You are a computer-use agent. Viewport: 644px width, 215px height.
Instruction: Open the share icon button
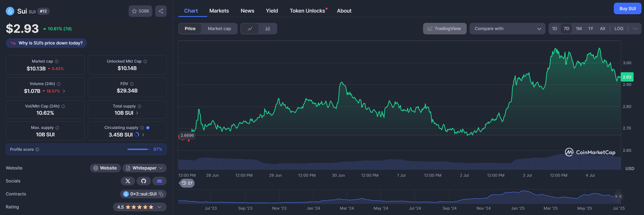coord(161,11)
